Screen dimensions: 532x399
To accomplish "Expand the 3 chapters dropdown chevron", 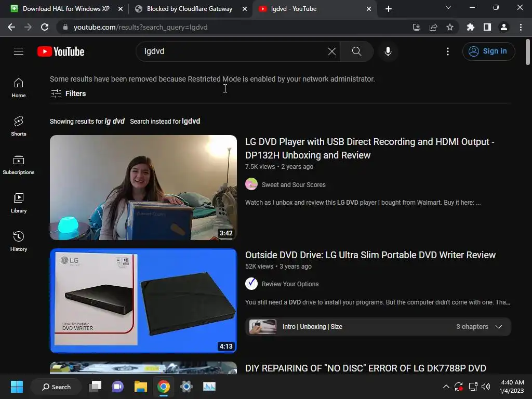I will (498, 327).
